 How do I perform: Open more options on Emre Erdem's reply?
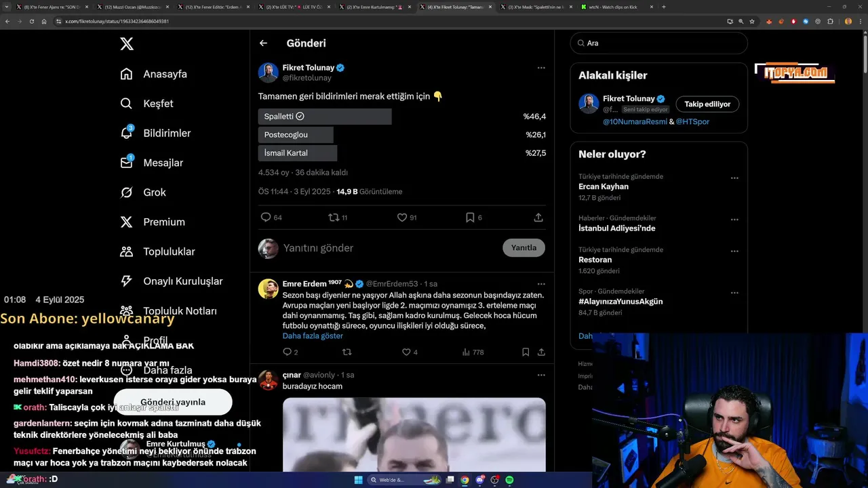tap(541, 284)
